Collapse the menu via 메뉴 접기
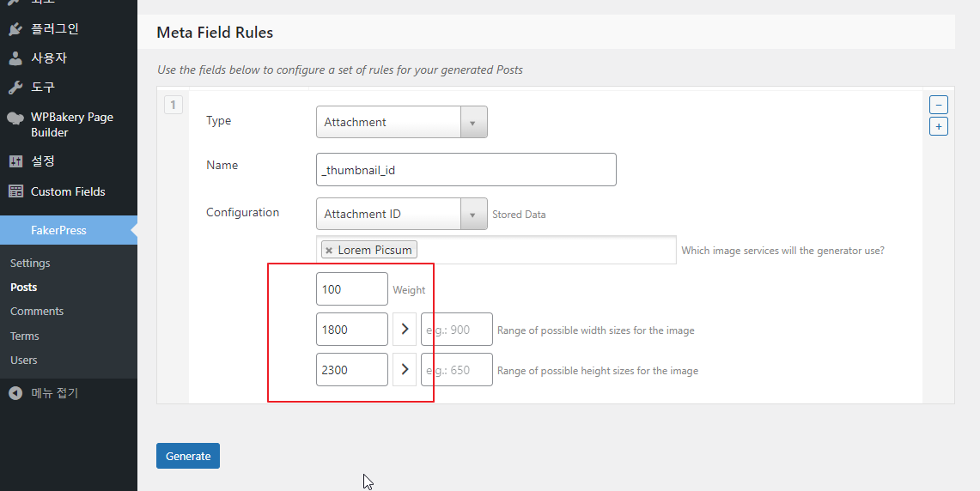The image size is (980, 491). tap(54, 393)
